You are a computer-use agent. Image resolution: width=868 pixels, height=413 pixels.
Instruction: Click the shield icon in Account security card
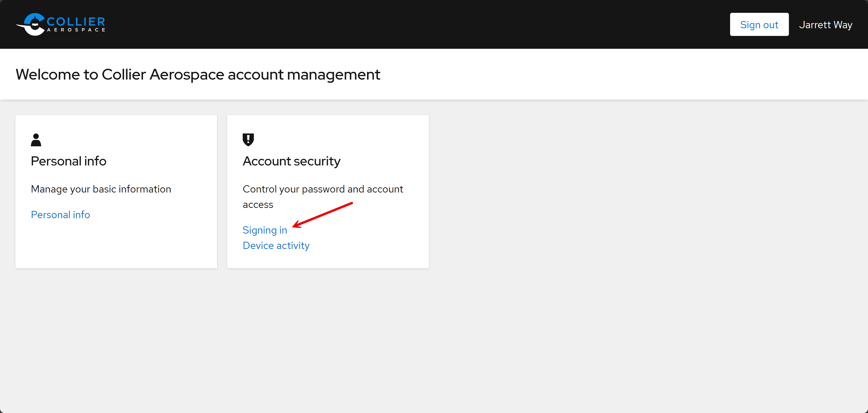248,140
